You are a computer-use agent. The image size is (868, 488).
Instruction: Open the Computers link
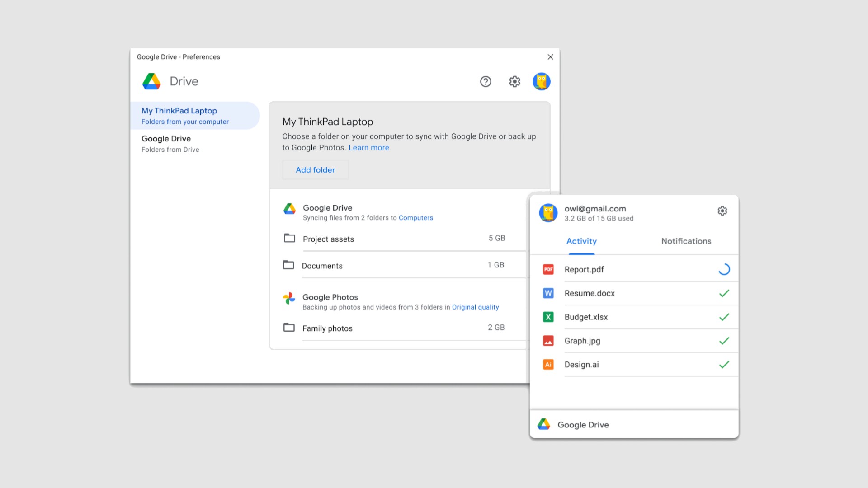tap(416, 218)
